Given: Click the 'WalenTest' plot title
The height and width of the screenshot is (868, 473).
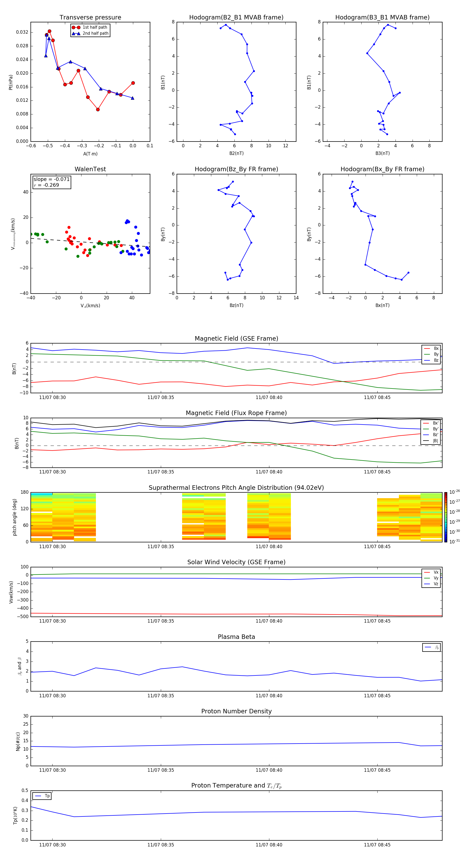Looking at the screenshot, I should coord(90,169).
